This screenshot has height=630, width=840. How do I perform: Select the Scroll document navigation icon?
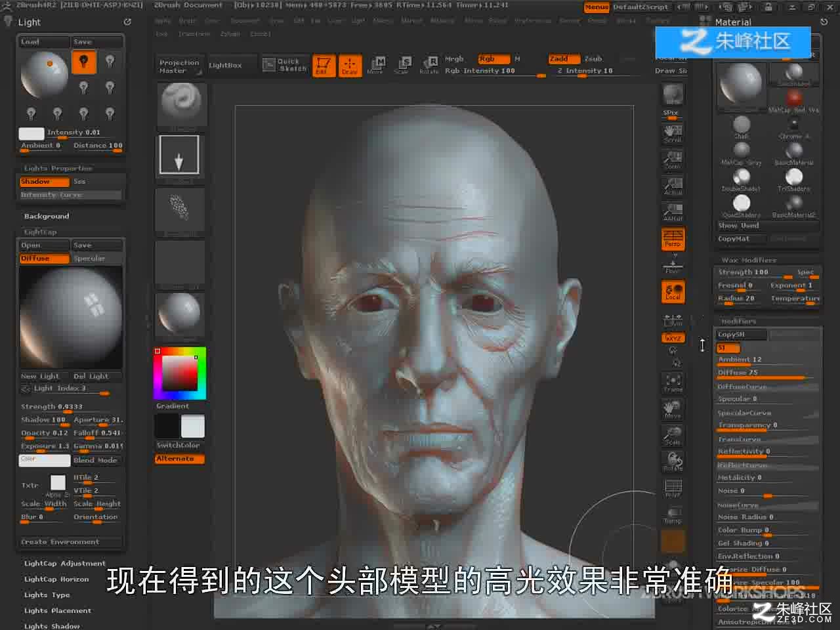click(x=673, y=134)
